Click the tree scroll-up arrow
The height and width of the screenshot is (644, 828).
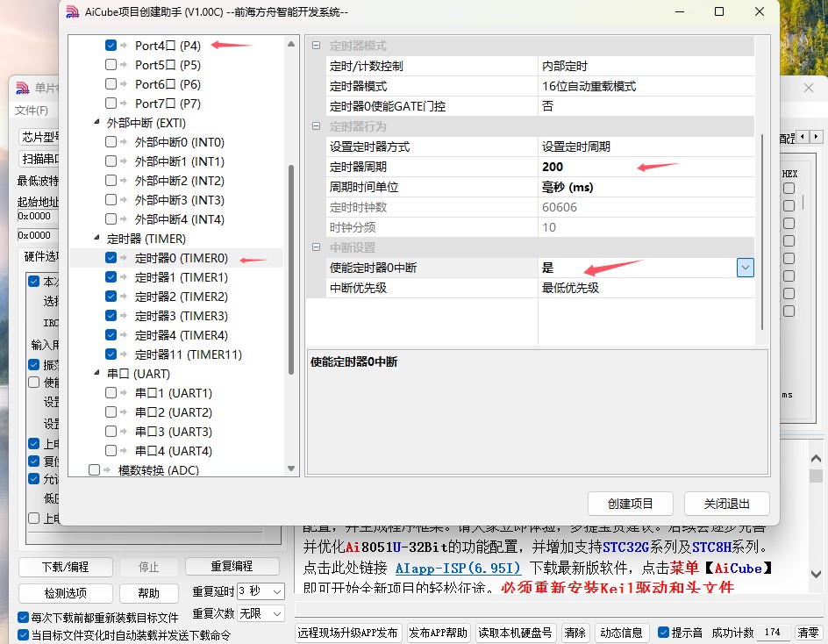pyautogui.click(x=291, y=44)
